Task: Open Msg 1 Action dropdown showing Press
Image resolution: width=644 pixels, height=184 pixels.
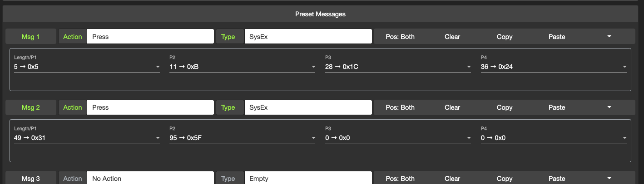Action: coord(150,37)
